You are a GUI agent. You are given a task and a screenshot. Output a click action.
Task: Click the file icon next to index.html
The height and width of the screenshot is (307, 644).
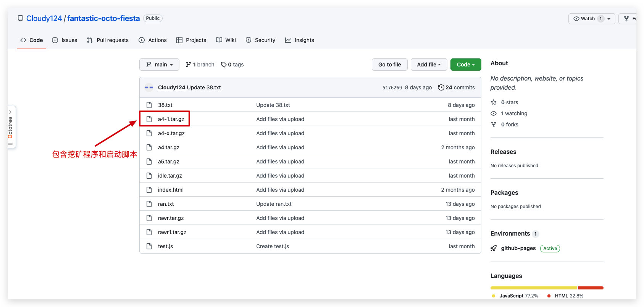149,190
